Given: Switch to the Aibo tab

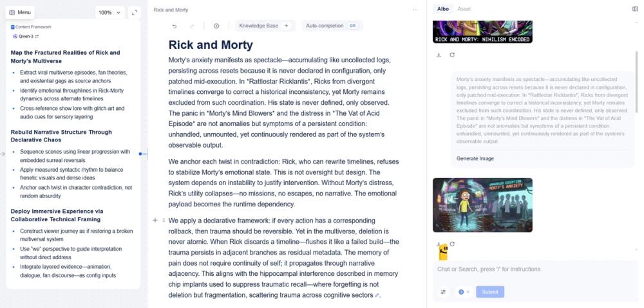Looking at the screenshot, I should tap(443, 8).
